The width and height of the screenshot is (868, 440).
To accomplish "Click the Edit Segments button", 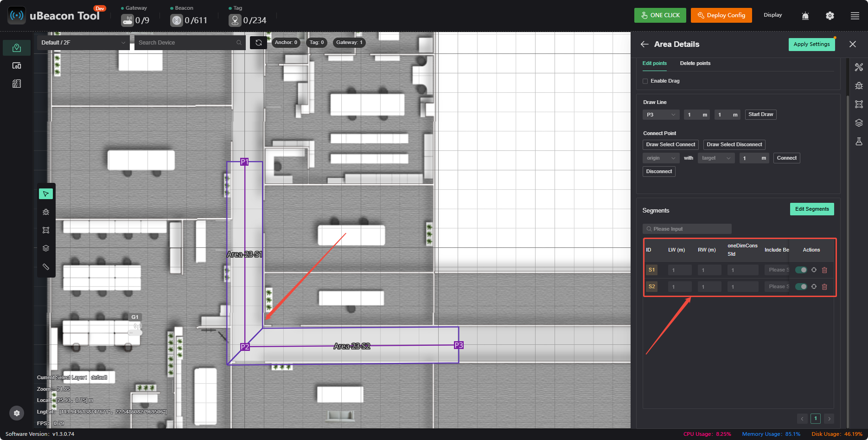I will [x=812, y=209].
